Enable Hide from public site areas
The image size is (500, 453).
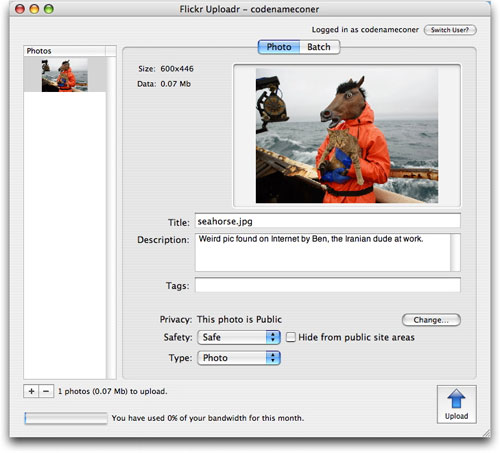(291, 337)
